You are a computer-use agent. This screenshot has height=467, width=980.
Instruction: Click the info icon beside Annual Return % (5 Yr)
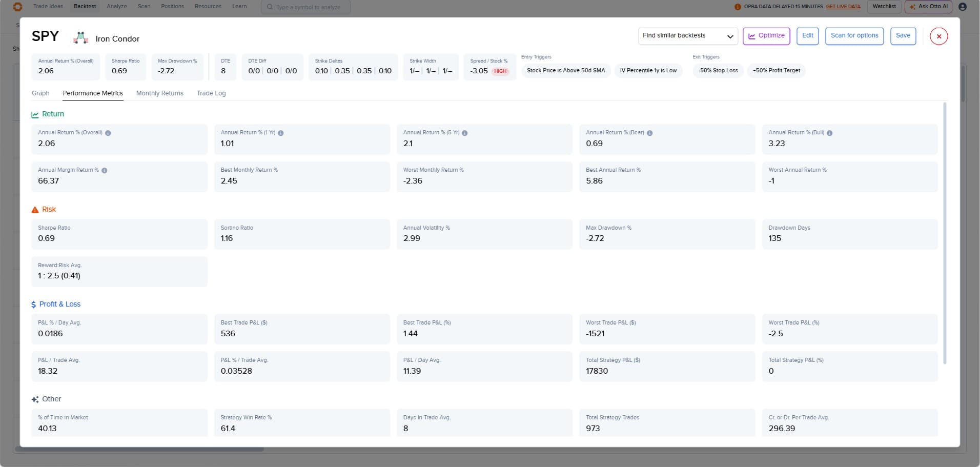465,133
